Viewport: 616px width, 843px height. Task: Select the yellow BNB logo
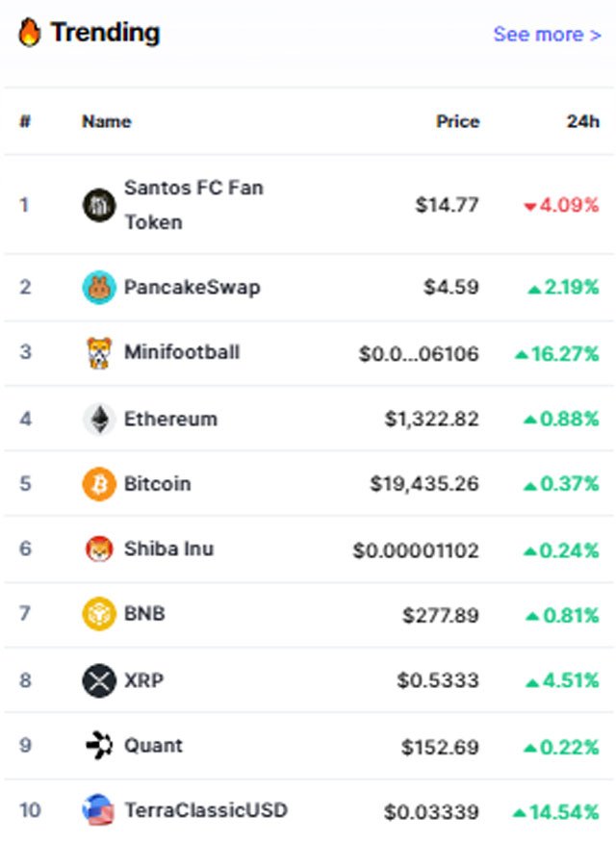(x=99, y=614)
